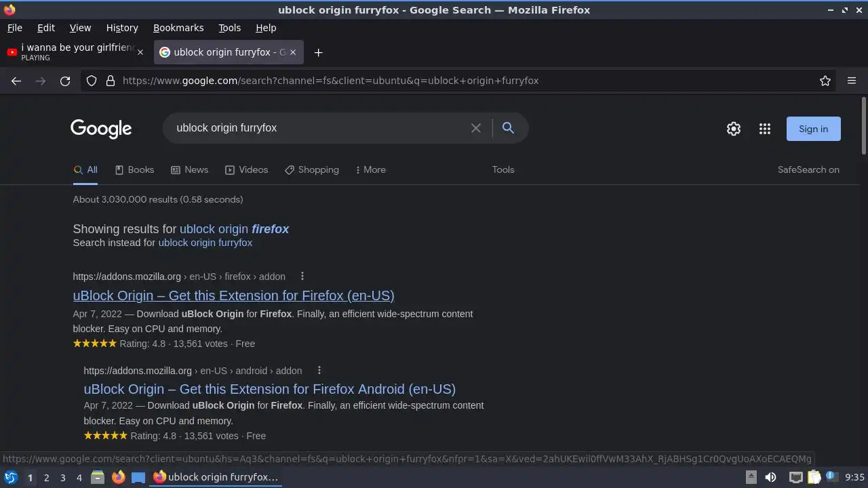Click into the Google search text field
Image resolution: width=868 pixels, height=488 pixels.
(x=319, y=128)
